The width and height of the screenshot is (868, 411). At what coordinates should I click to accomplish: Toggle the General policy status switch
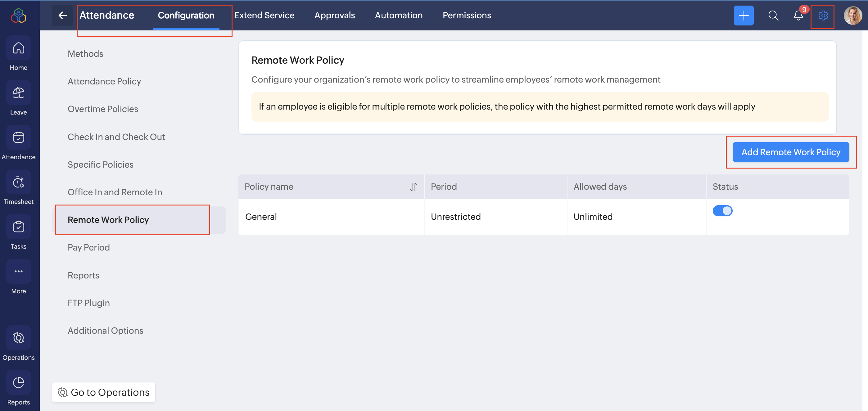722,211
